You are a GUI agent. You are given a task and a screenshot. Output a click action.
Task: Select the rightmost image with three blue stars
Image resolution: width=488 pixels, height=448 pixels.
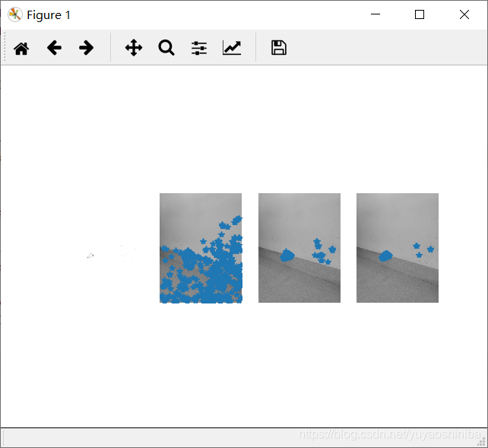(x=398, y=248)
